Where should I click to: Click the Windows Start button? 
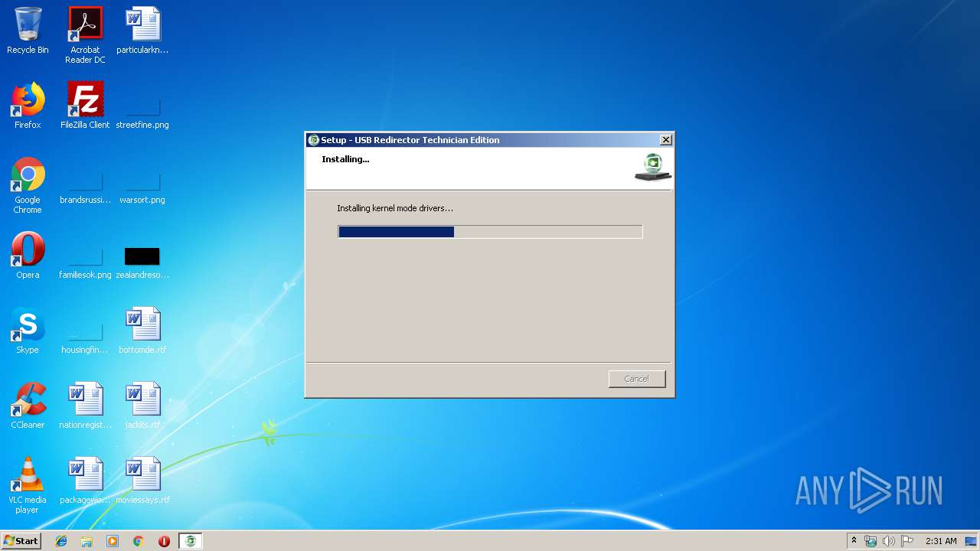(21, 541)
